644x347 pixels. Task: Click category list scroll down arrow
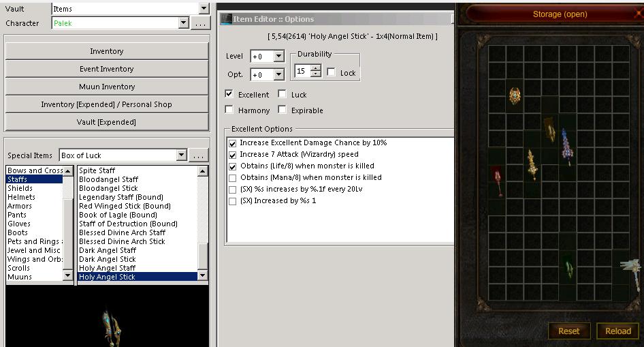[68, 275]
